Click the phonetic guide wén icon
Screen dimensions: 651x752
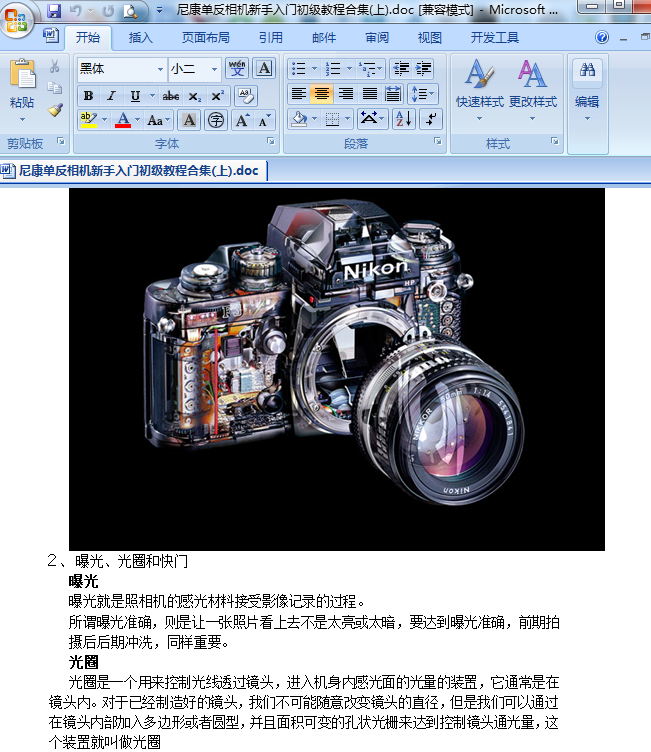point(237,69)
